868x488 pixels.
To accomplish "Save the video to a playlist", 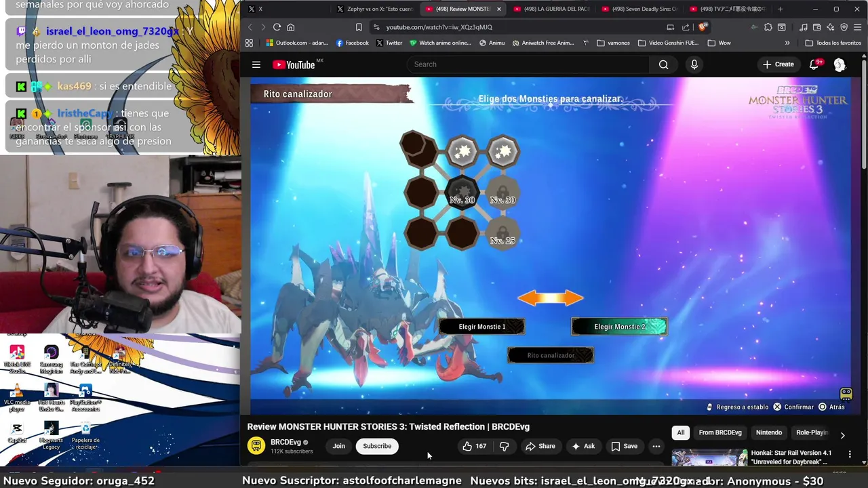I will (x=624, y=446).
